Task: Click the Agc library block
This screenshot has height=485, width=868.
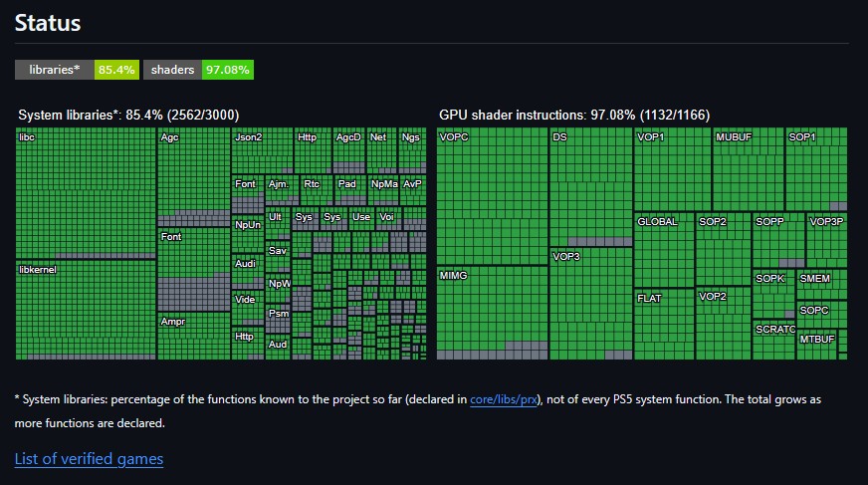Action: point(194,177)
